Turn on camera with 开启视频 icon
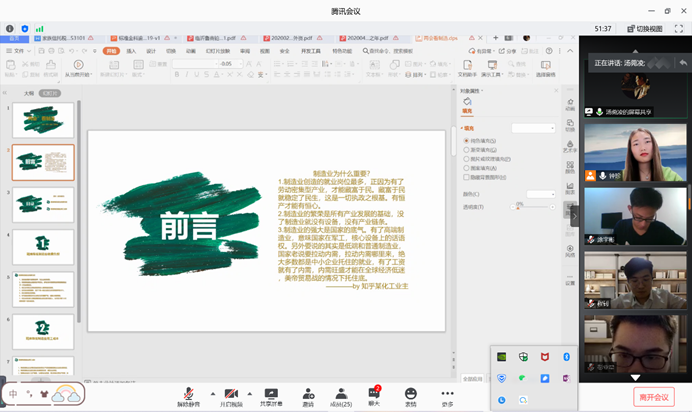The width and height of the screenshot is (692, 412). click(231, 395)
